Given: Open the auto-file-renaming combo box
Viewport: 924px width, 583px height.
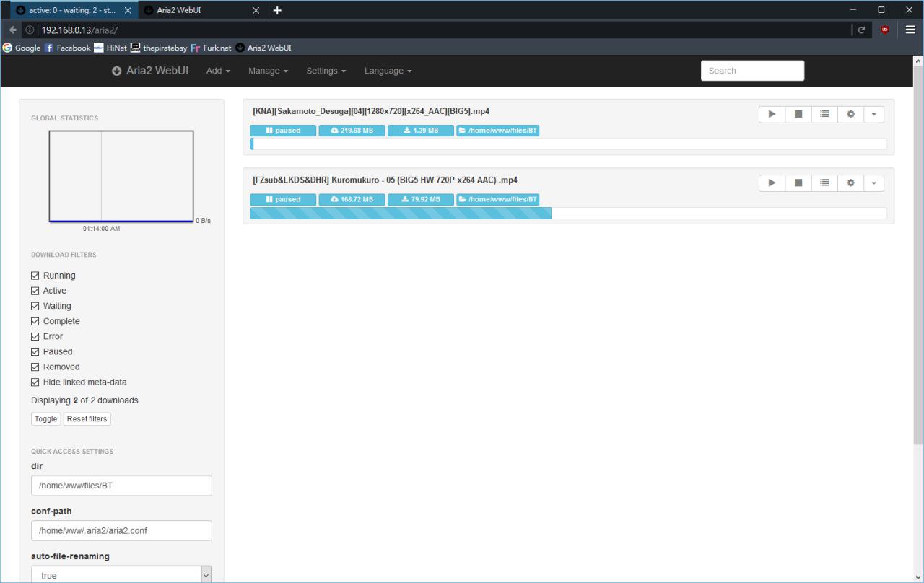Looking at the screenshot, I should (121, 575).
